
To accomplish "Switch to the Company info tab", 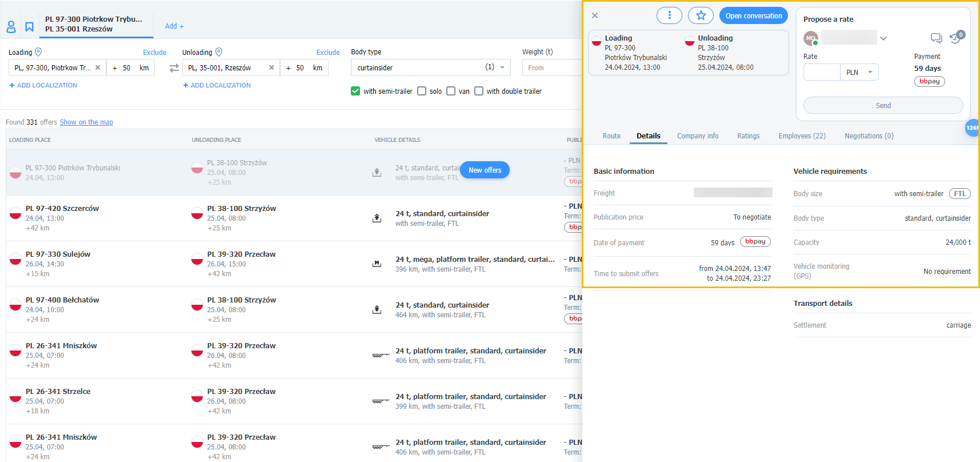I will (698, 136).
